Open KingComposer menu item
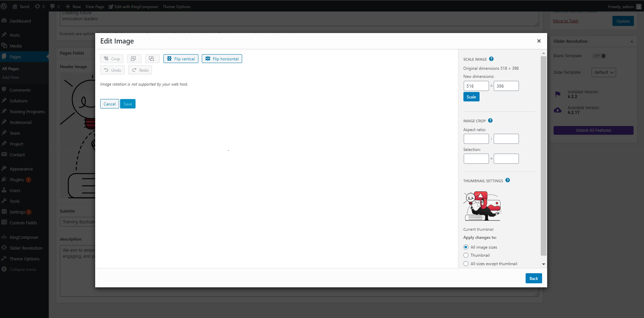 point(24,237)
